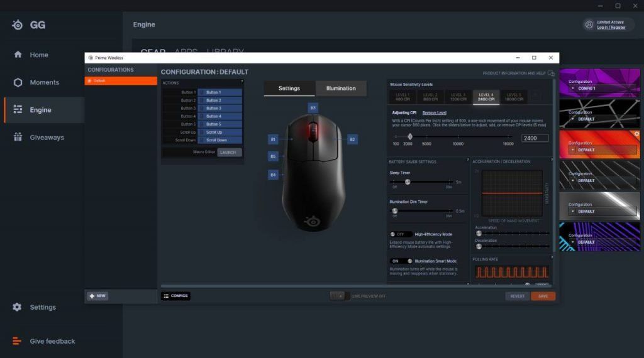Open the product information and help icon
The width and height of the screenshot is (644, 358).
pyautogui.click(x=551, y=73)
